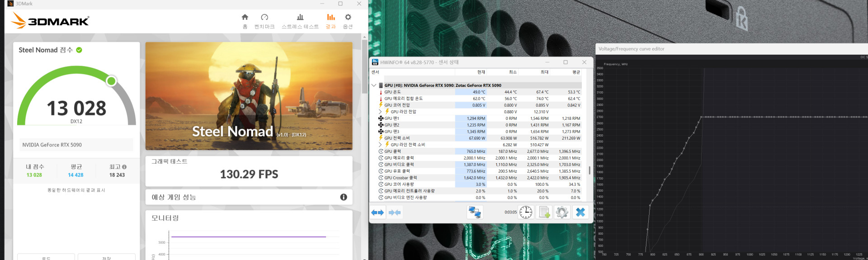Open the 3DMark Home (홈) tab
The width and height of the screenshot is (868, 260).
coord(245,21)
